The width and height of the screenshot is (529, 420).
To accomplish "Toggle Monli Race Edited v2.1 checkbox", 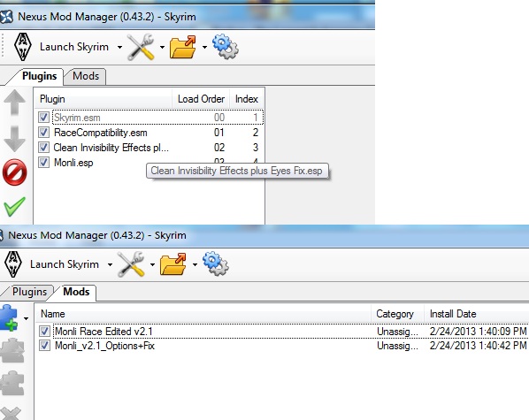I will [x=44, y=332].
